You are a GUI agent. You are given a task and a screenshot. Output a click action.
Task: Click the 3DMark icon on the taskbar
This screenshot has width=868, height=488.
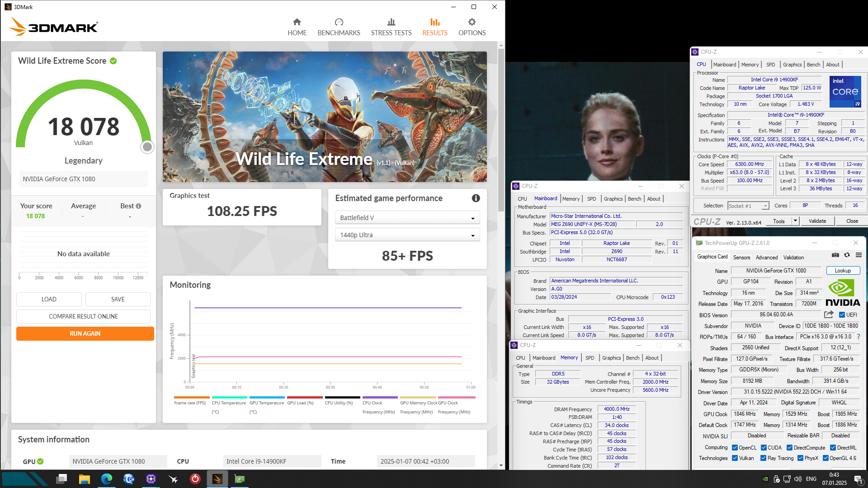click(217, 479)
